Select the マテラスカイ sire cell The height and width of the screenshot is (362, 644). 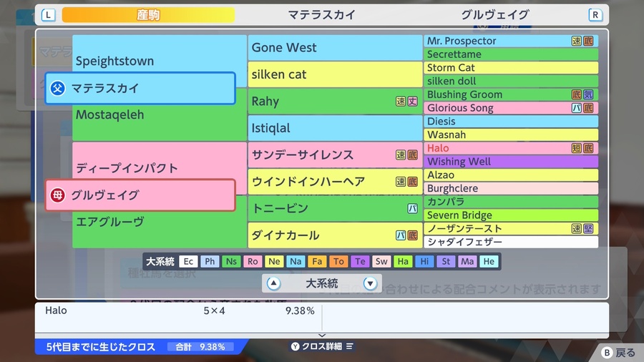pos(140,88)
